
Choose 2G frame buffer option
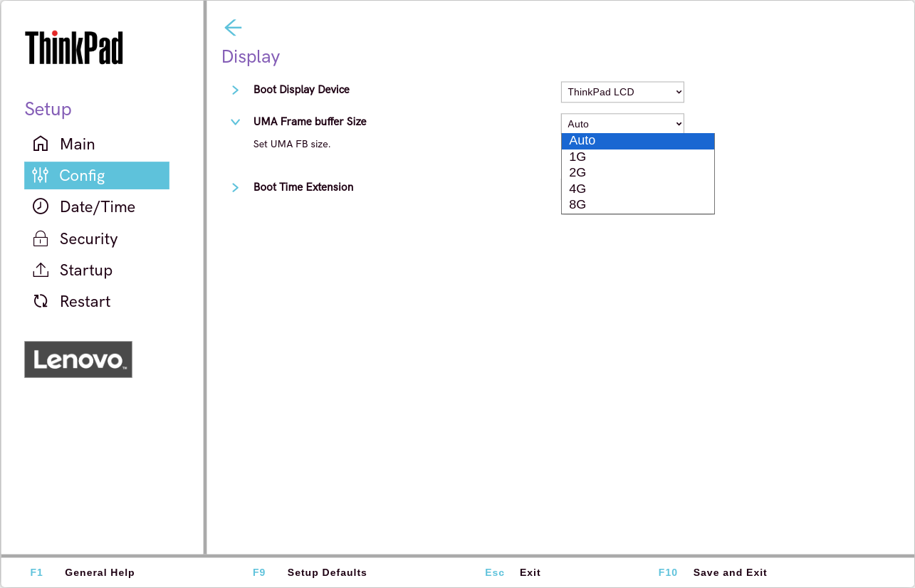638,172
